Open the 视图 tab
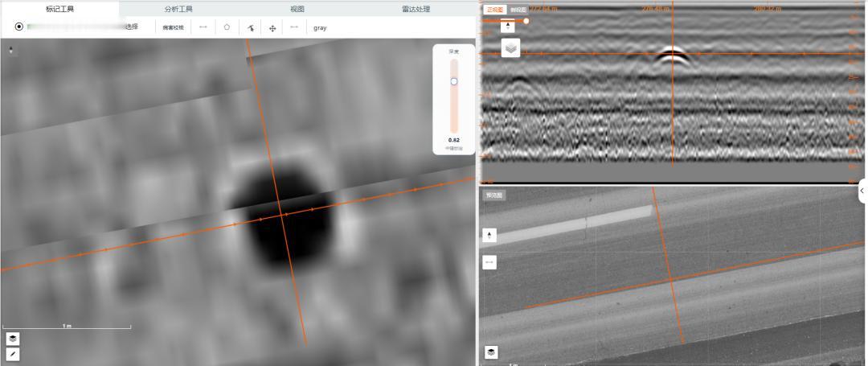 297,9
